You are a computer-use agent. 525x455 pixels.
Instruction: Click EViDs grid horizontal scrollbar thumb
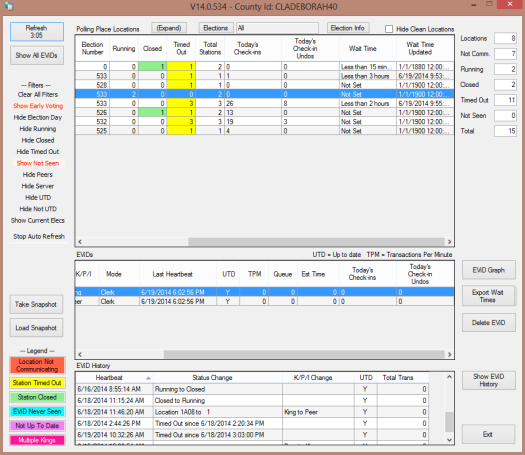(x=304, y=354)
